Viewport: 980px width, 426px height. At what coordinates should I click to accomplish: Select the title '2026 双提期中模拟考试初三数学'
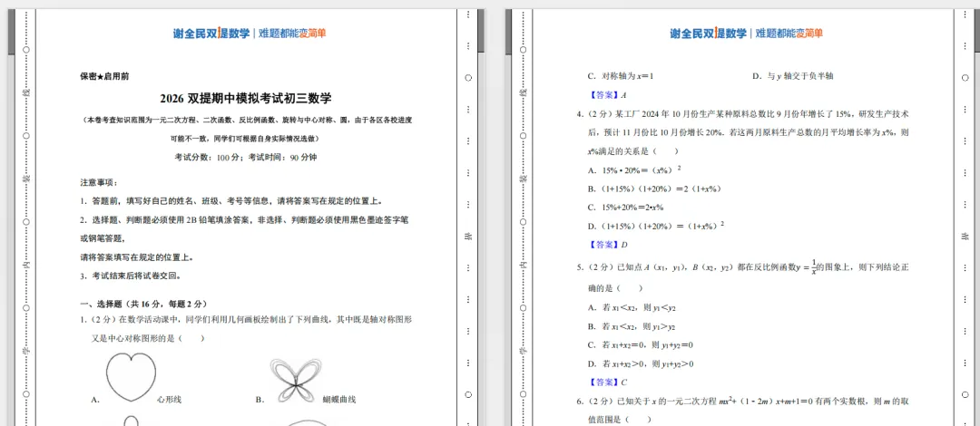point(246,98)
